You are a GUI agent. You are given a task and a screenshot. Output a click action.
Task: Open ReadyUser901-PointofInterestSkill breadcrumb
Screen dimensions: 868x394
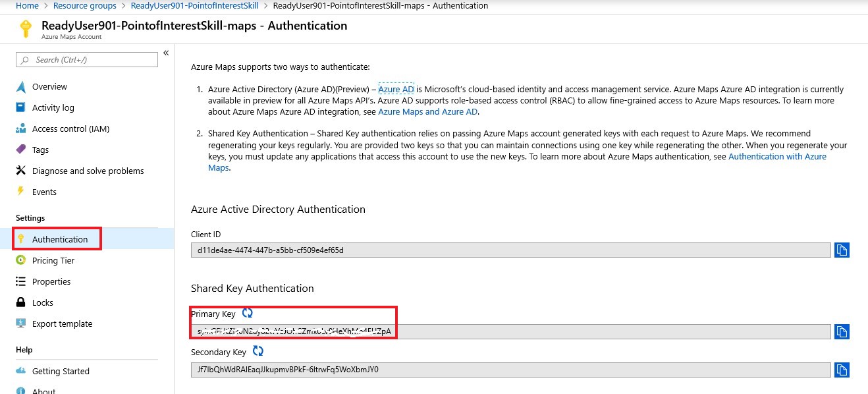(194, 5)
